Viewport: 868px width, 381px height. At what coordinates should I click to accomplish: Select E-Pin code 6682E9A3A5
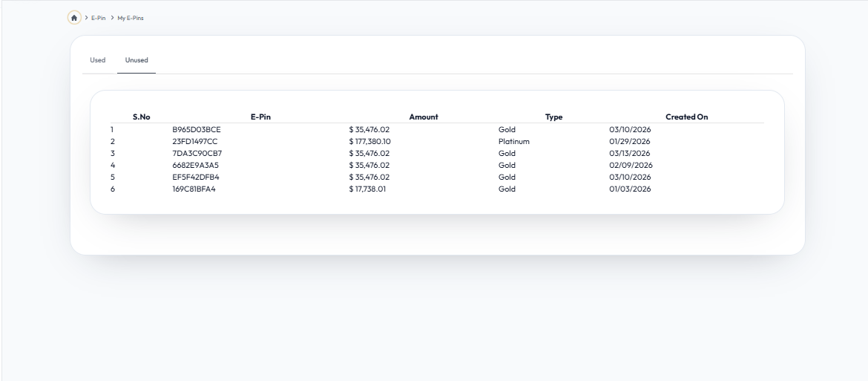[x=195, y=165]
